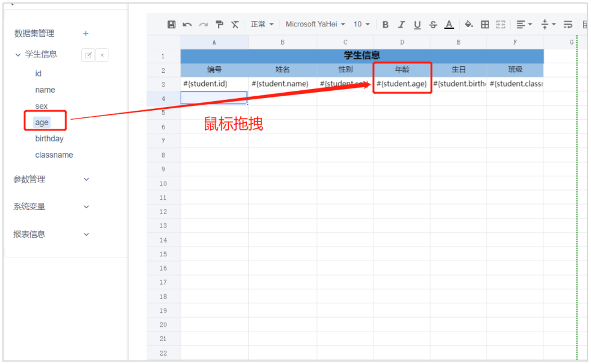Select column E header
Image resolution: width=591 pixels, height=364 pixels.
tap(458, 42)
